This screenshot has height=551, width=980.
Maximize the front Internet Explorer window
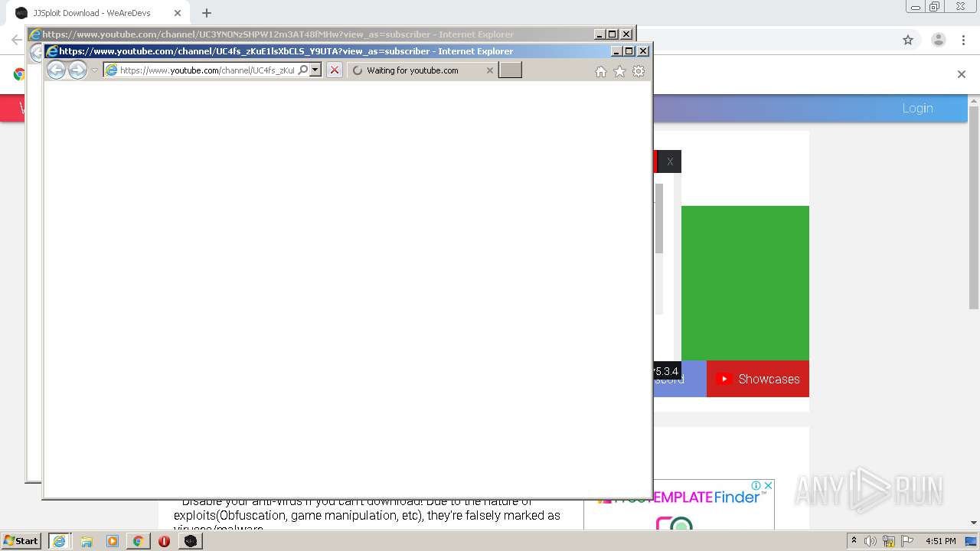click(x=629, y=51)
